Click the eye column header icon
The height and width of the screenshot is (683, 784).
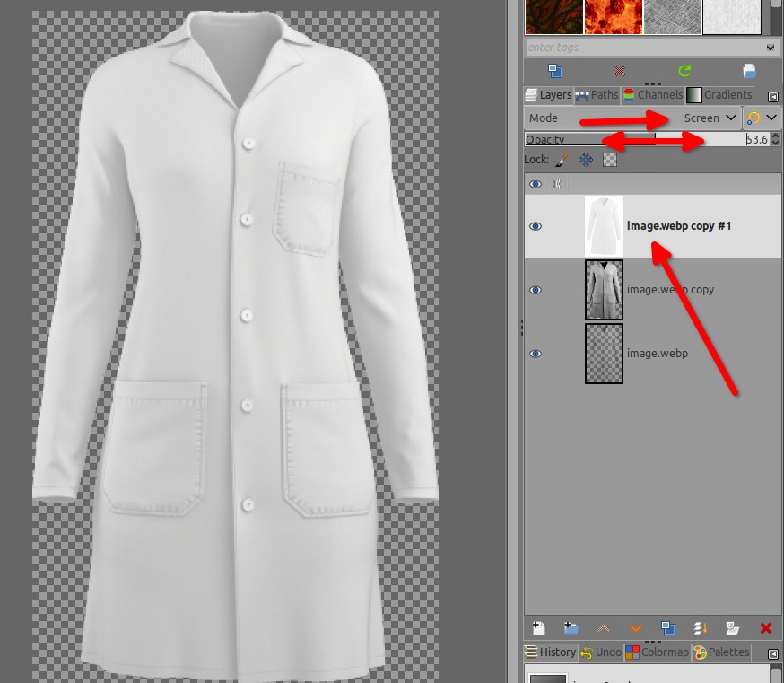[x=536, y=184]
